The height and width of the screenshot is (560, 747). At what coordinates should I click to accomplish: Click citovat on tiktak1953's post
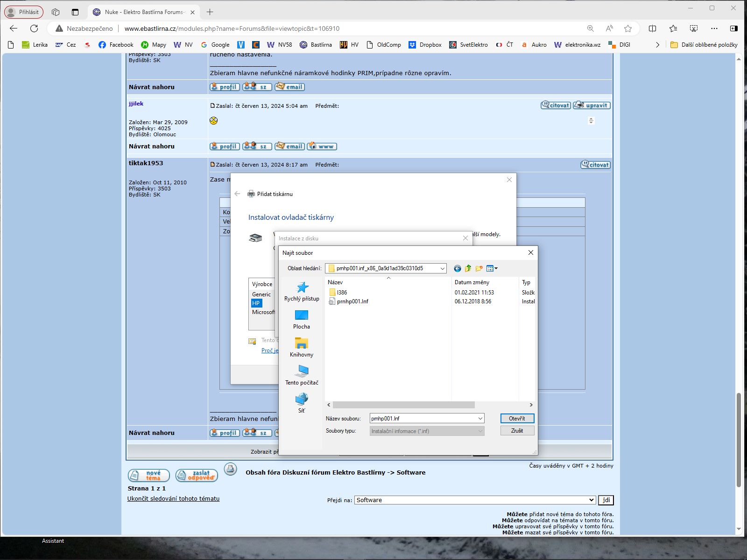[595, 165]
